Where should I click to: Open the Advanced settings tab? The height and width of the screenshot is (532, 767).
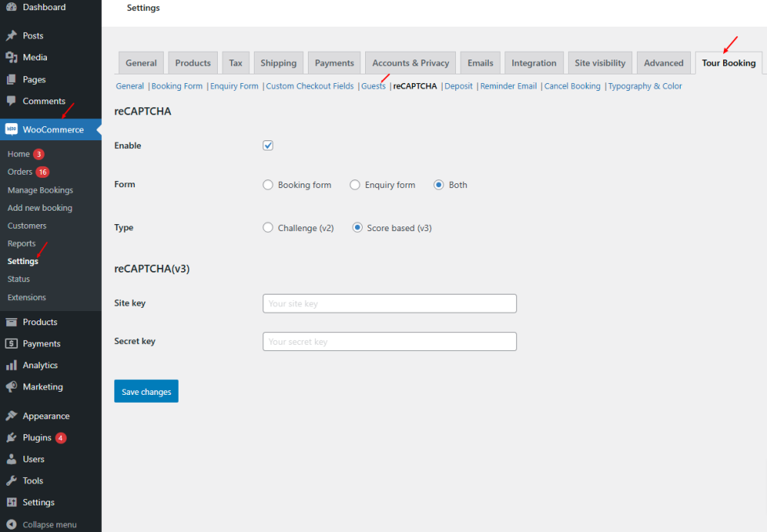(x=664, y=63)
